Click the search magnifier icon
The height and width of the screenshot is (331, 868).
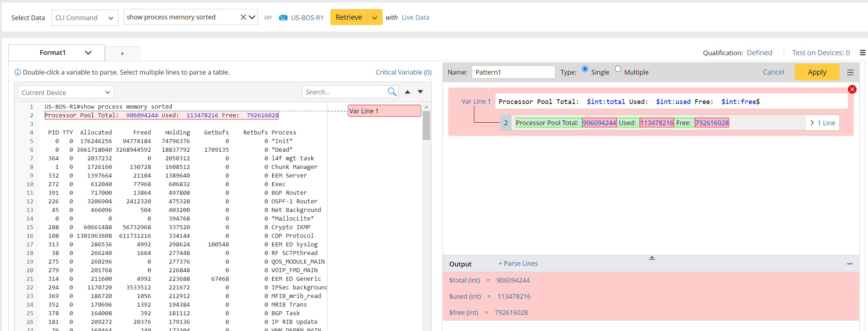(x=392, y=92)
